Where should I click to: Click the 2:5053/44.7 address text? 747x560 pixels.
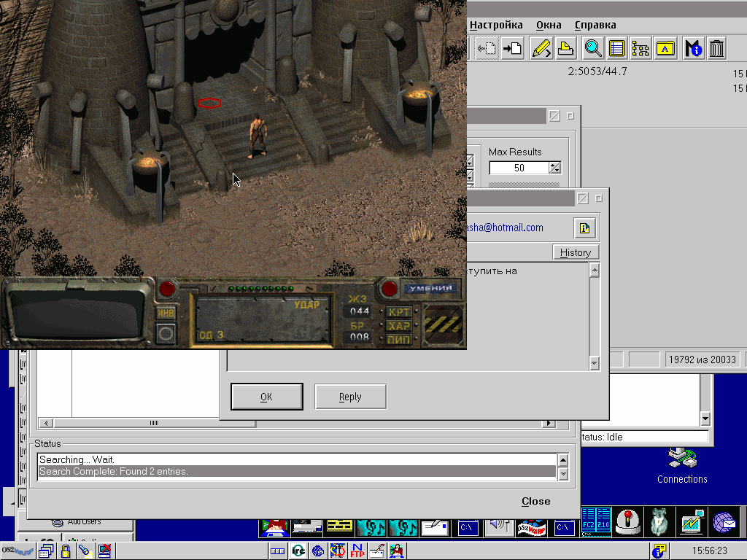click(597, 71)
